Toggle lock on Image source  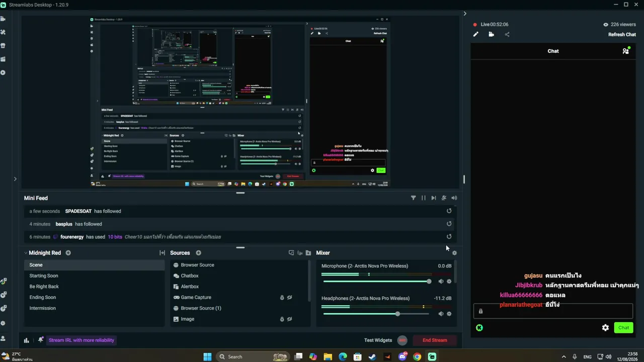coord(282,319)
